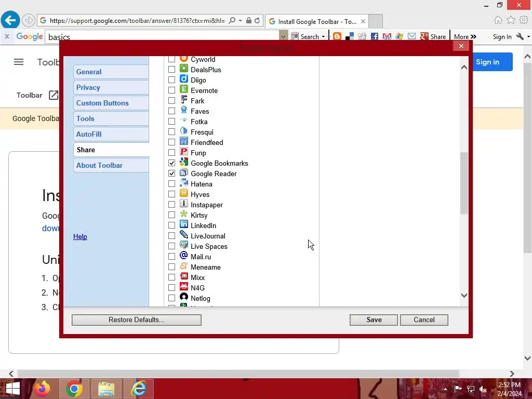Enable the DealsPlus checkbox
Image resolution: width=532 pixels, height=399 pixels.
(171, 70)
